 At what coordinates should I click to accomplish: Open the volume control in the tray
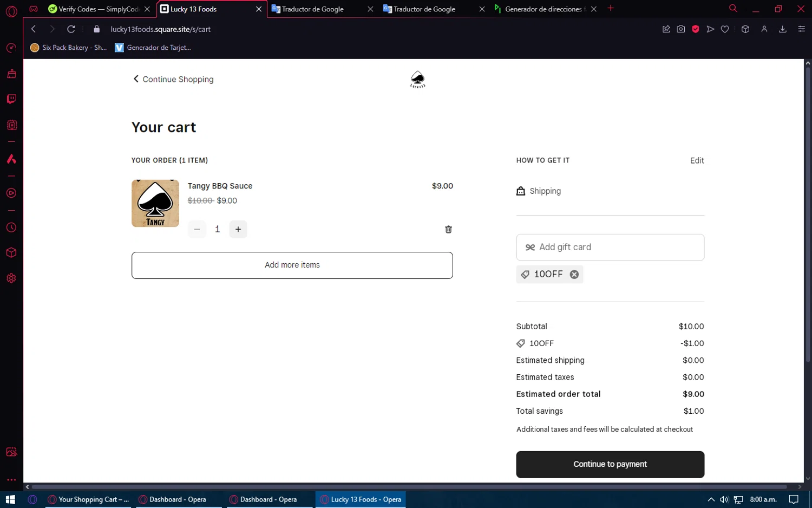724,499
